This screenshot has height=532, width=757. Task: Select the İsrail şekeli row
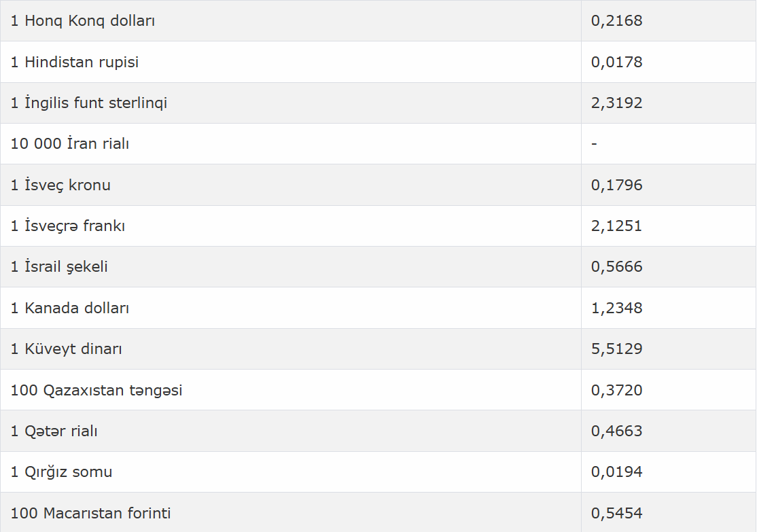tap(378, 267)
